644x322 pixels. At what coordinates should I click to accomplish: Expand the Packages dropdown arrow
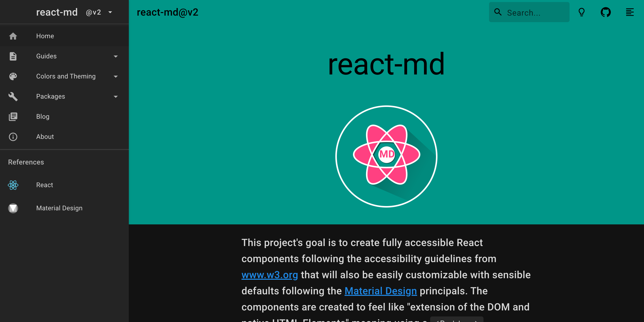(x=115, y=97)
